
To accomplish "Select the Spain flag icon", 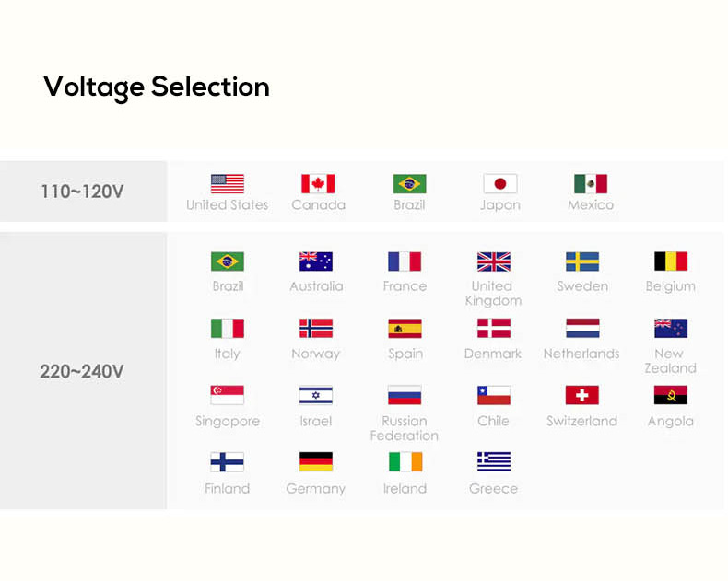I will click(405, 329).
